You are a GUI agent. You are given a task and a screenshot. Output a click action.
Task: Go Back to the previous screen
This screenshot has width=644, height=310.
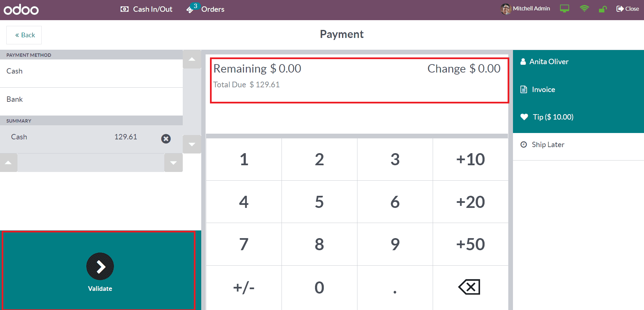pos(24,35)
